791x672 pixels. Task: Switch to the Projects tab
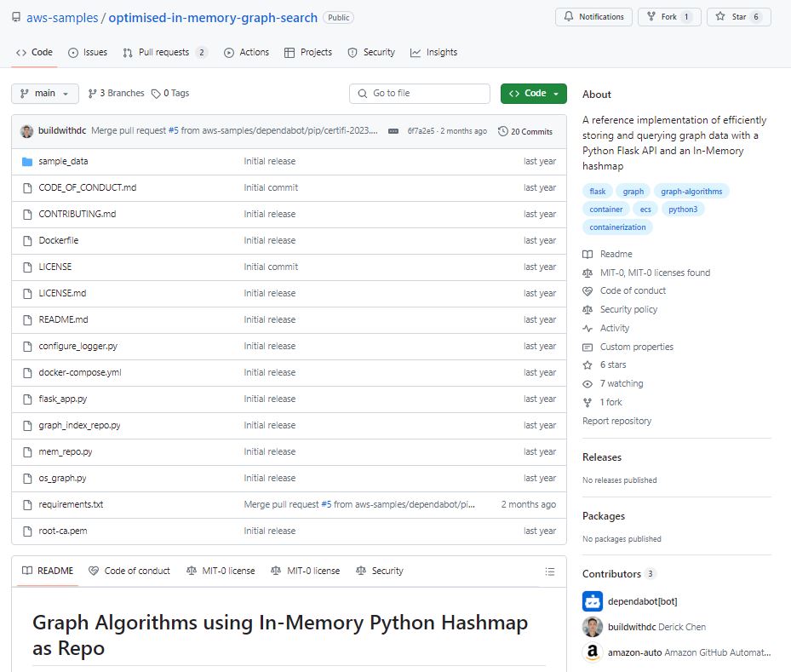308,53
